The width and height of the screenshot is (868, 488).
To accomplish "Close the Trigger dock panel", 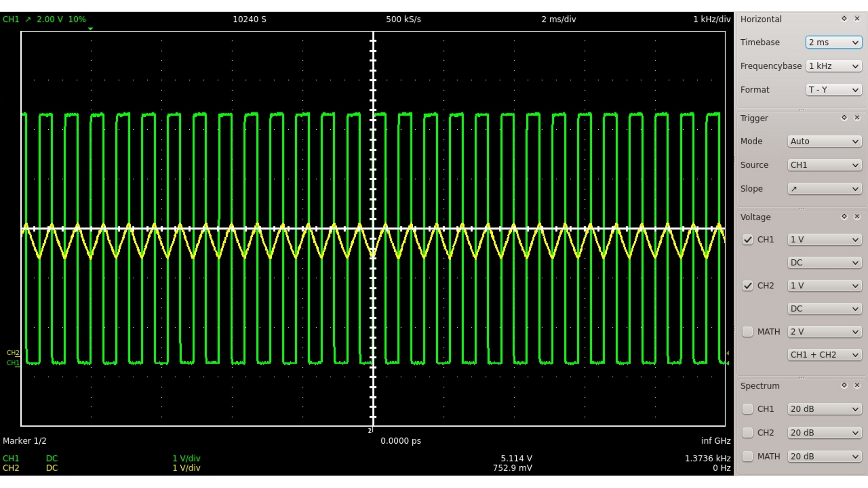I will [857, 117].
